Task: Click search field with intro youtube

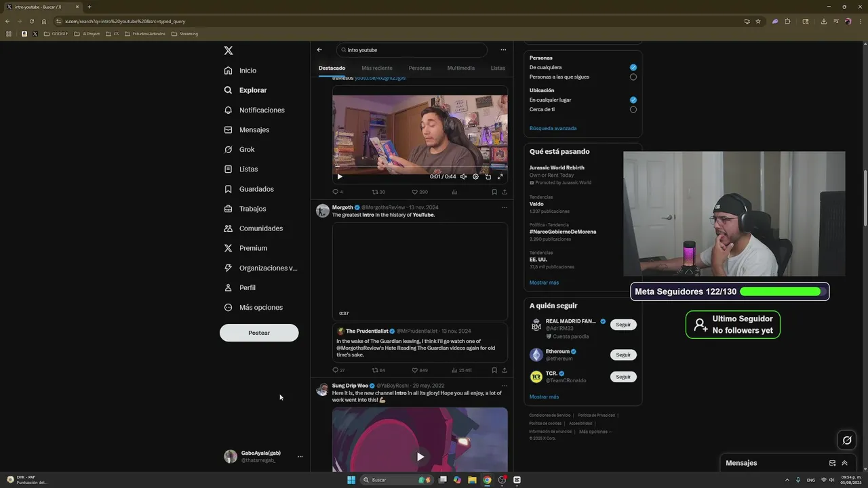Action: coord(412,50)
